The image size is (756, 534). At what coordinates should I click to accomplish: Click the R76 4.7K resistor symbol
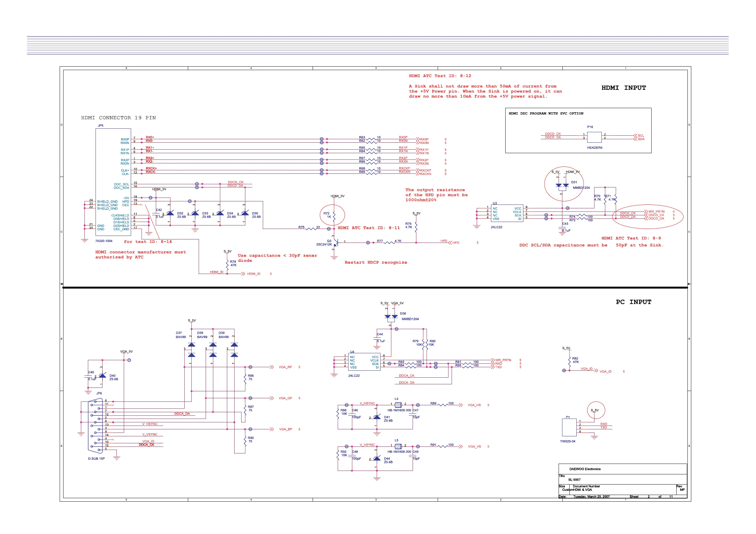416,227
